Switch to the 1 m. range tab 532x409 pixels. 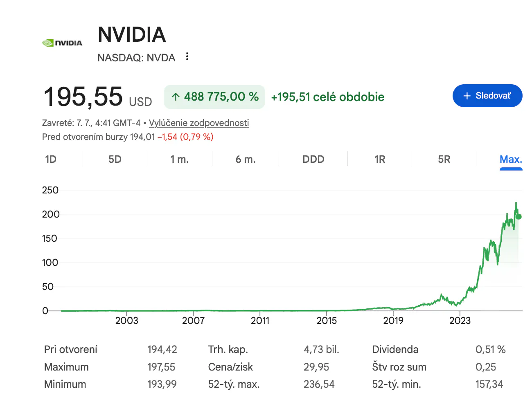(180, 159)
